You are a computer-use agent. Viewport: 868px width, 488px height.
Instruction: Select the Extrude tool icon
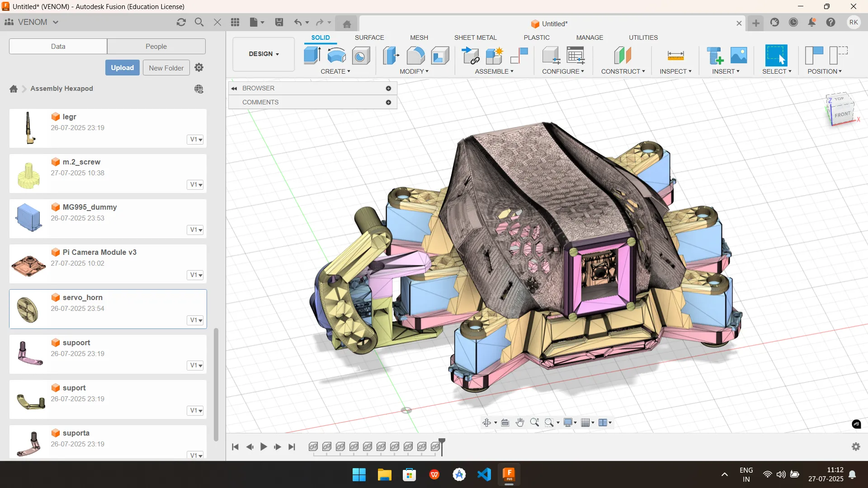click(x=312, y=56)
